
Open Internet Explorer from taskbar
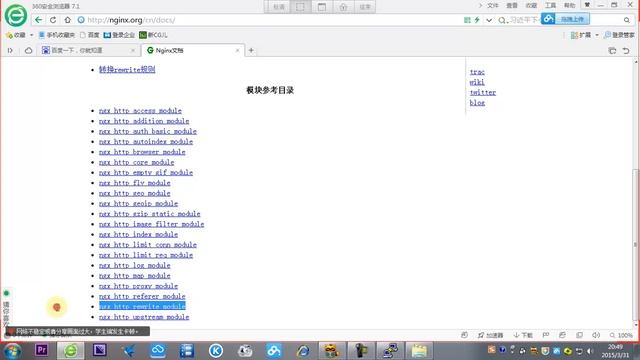(x=303, y=351)
